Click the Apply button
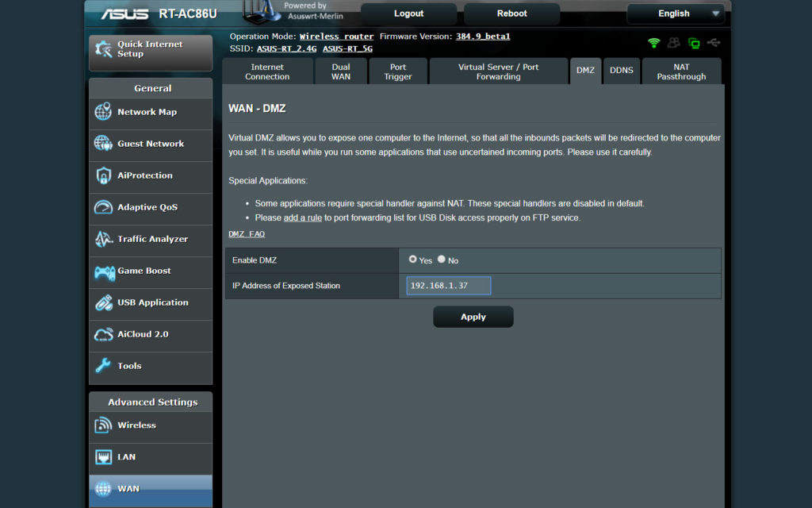 pos(473,316)
